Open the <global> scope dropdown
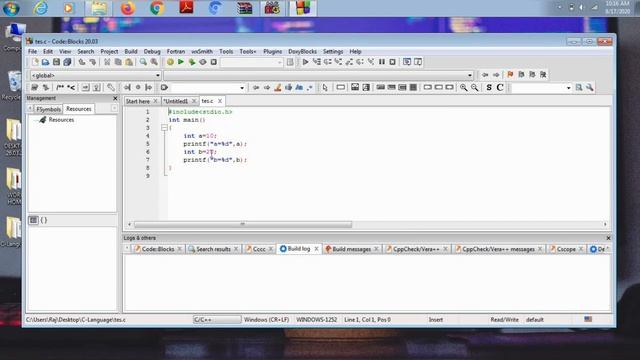The width and height of the screenshot is (640, 360). [x=96, y=76]
